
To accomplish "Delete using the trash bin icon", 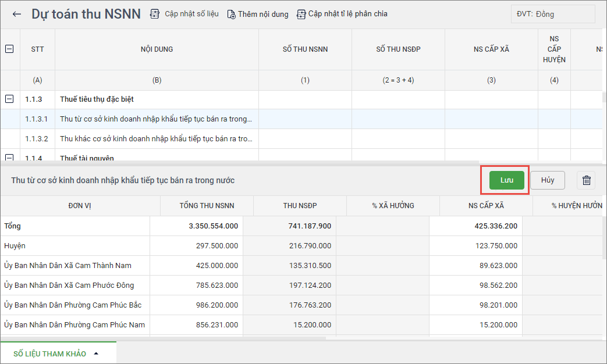I will coord(586,180).
